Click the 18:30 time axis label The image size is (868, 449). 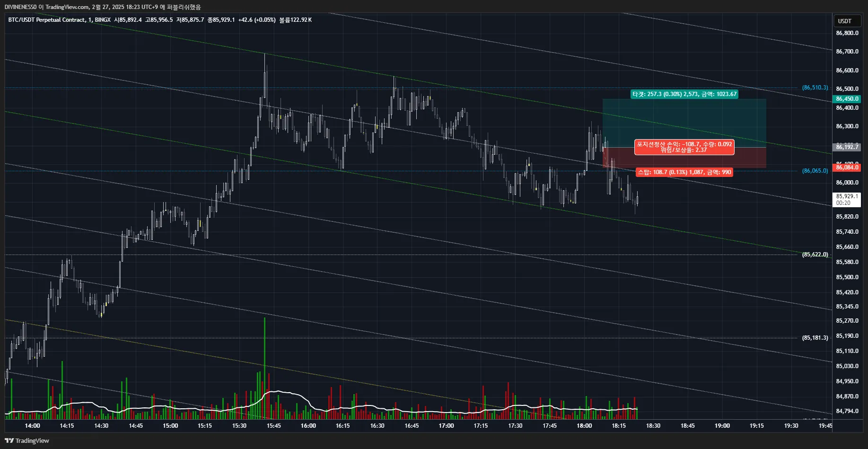tap(653, 426)
